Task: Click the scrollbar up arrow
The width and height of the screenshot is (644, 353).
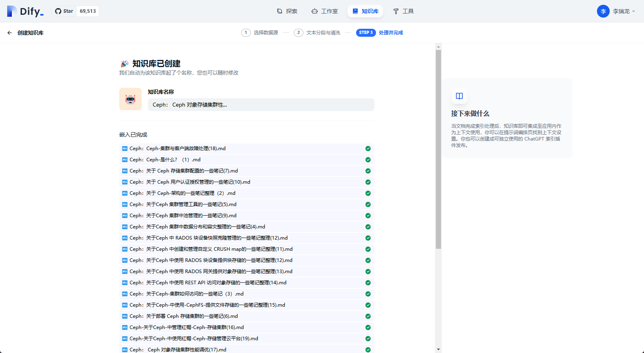Action: (x=438, y=47)
